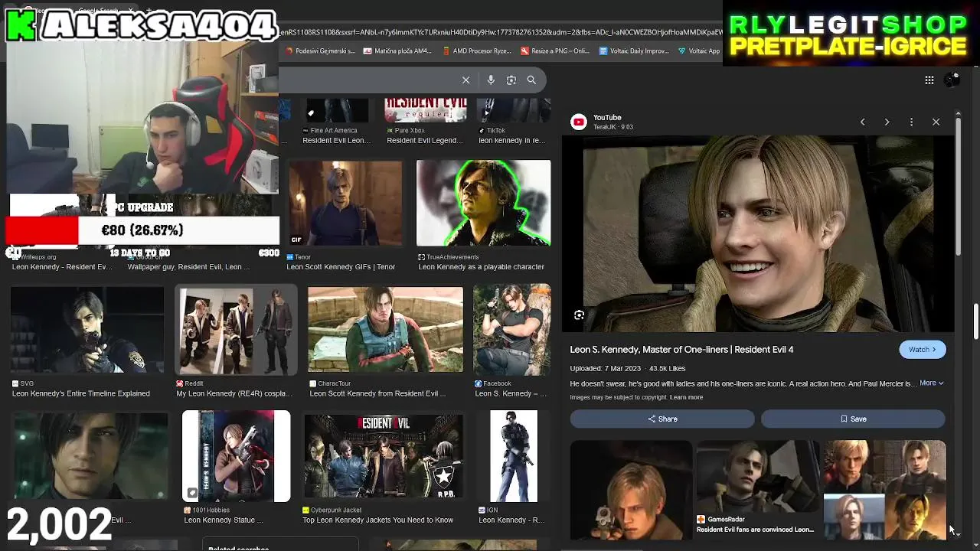The width and height of the screenshot is (980, 551).
Task: Open the Google apps grid icon
Action: coord(929,80)
